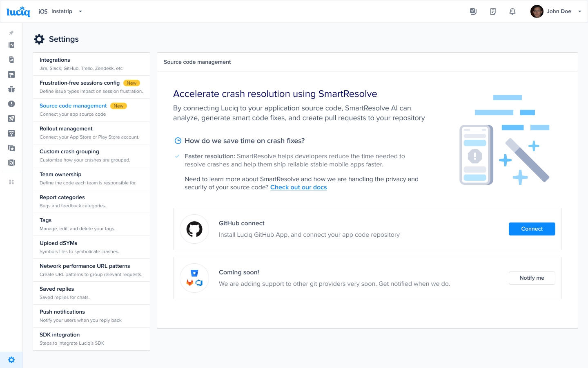
Task: Click the Connect button for GitHub
Action: 532,229
